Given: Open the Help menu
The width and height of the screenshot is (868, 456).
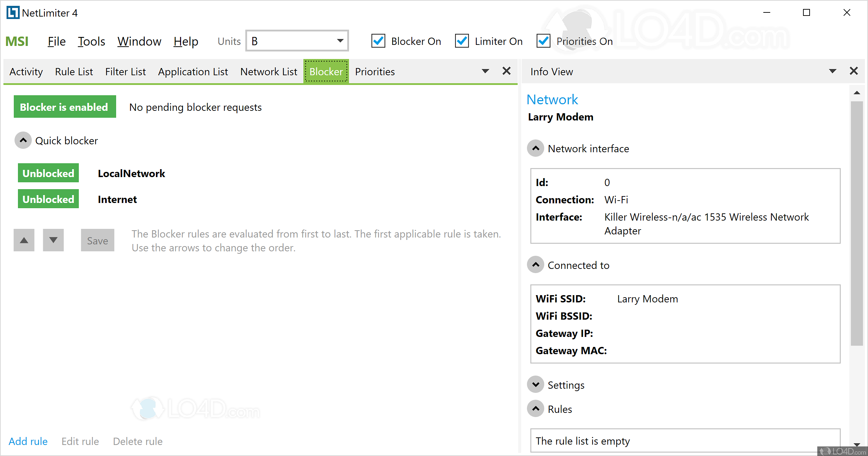Looking at the screenshot, I should (x=186, y=41).
